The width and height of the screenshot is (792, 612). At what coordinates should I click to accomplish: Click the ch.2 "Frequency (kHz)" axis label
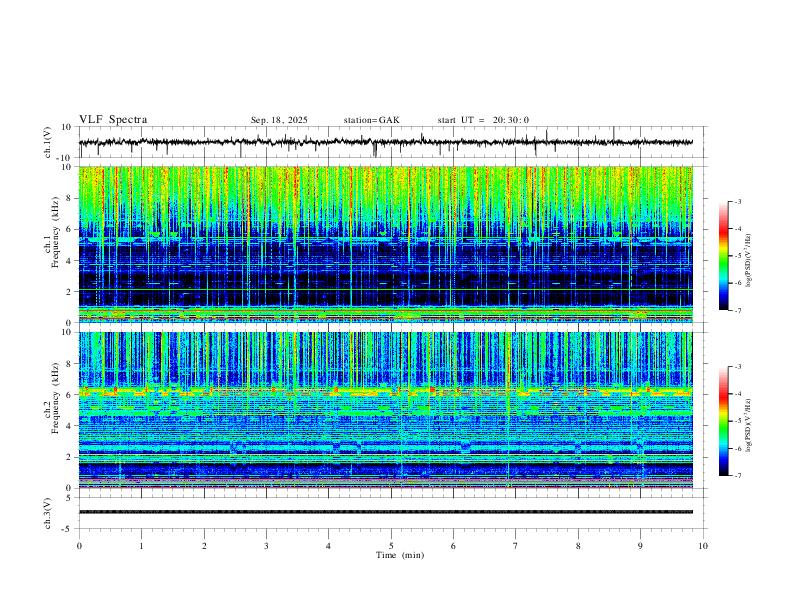coord(55,398)
